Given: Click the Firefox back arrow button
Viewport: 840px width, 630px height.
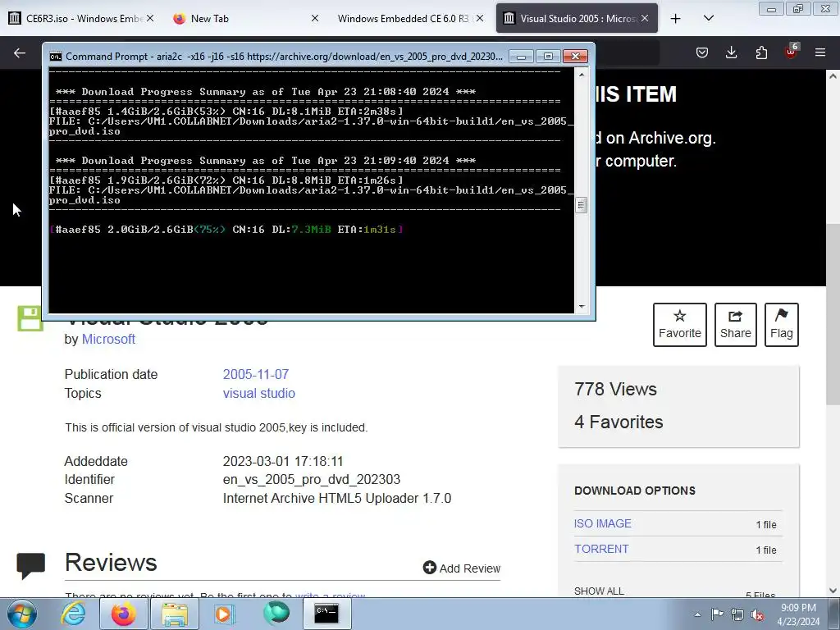Looking at the screenshot, I should tap(20, 52).
